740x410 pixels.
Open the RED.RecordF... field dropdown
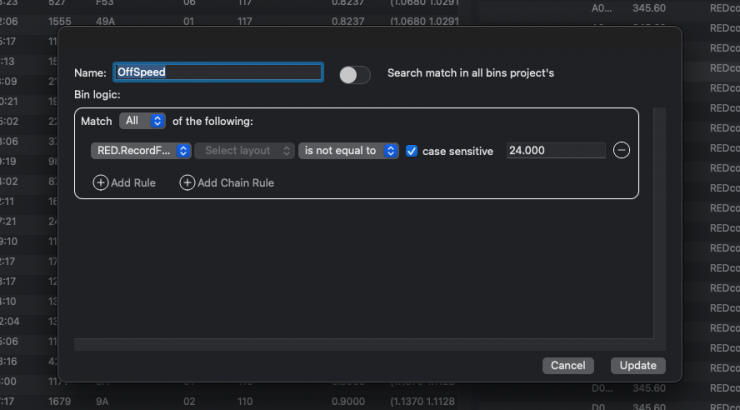click(140, 151)
